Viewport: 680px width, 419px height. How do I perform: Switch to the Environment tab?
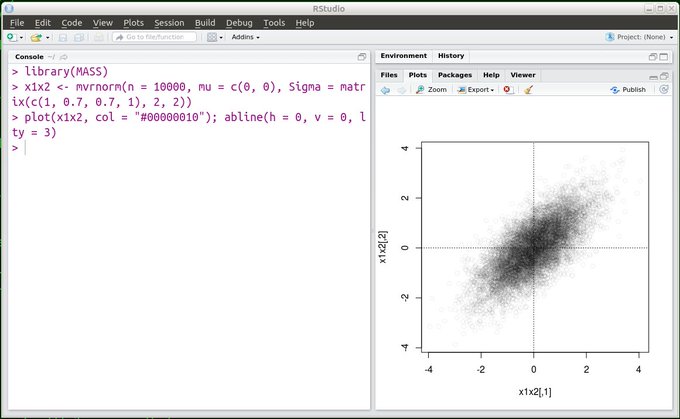click(x=403, y=56)
